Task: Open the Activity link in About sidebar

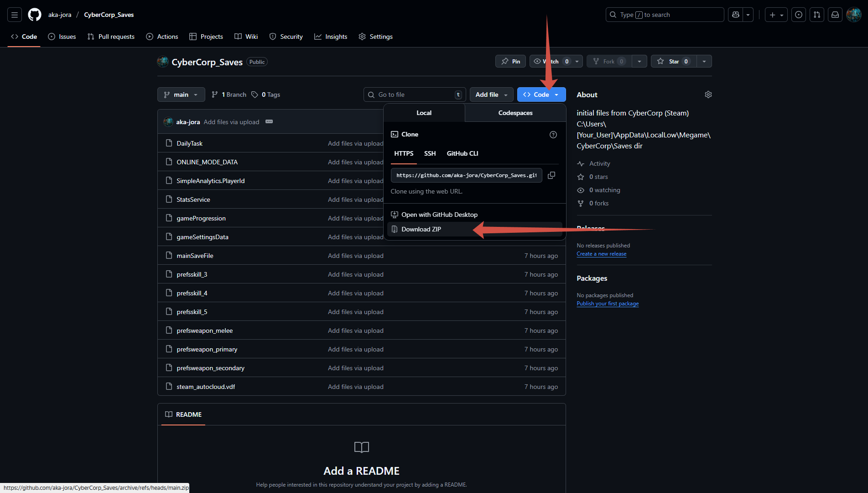Action: (593, 163)
